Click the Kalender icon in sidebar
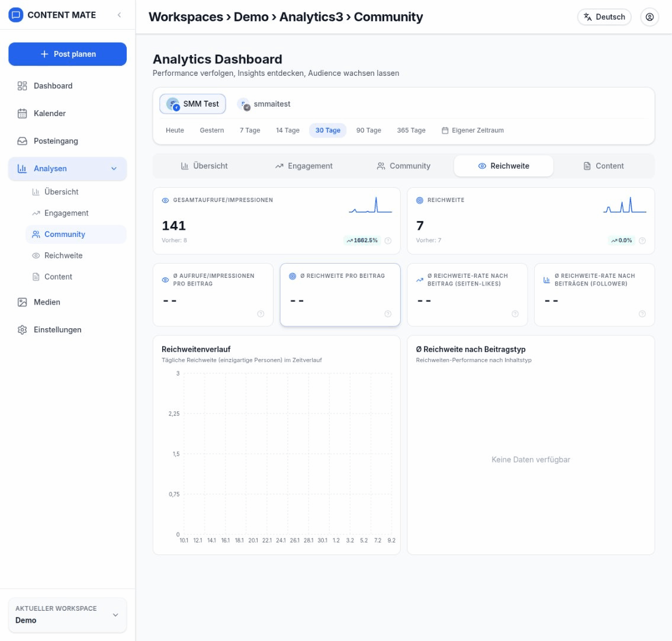This screenshot has width=672, height=641. click(22, 113)
